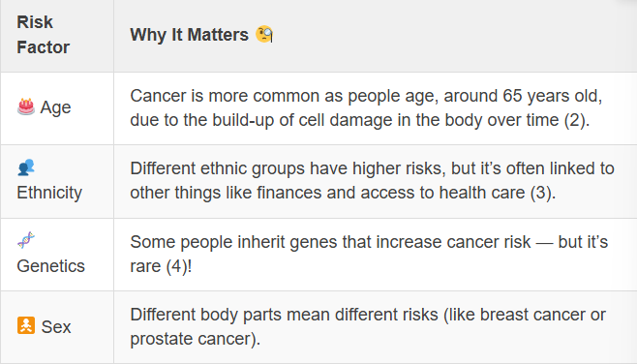Click the DNA helix emoji above Genetics
This screenshot has width=637, height=364.
pos(26,240)
